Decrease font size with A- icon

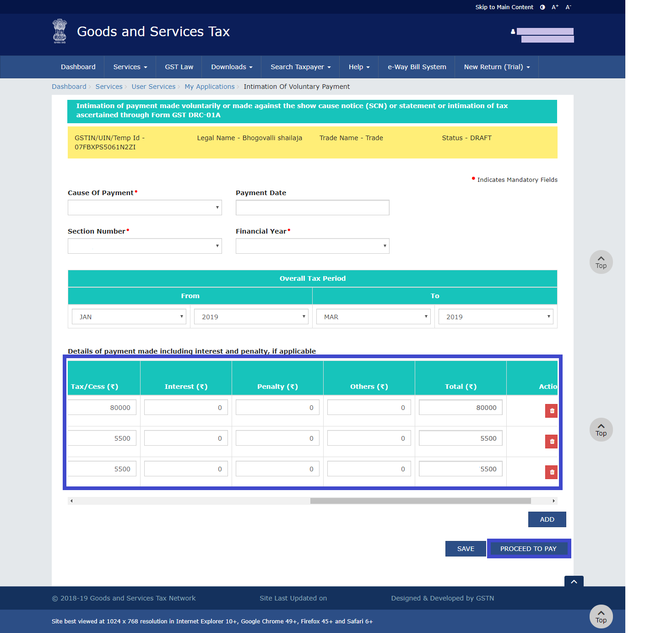point(568,7)
